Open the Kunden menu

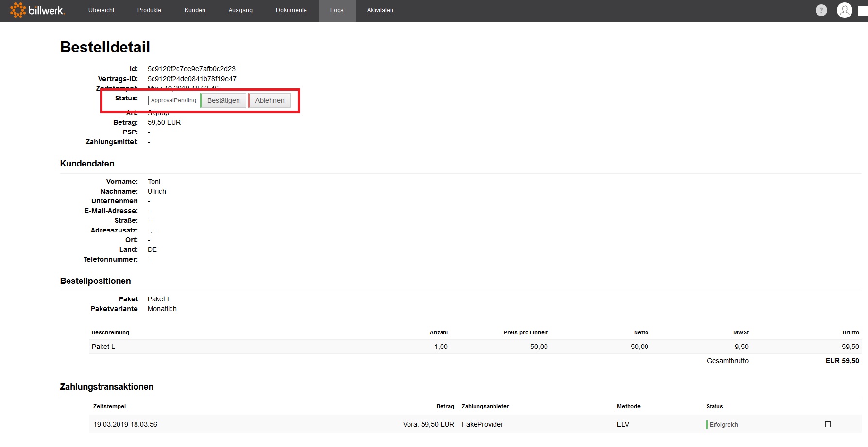point(195,10)
